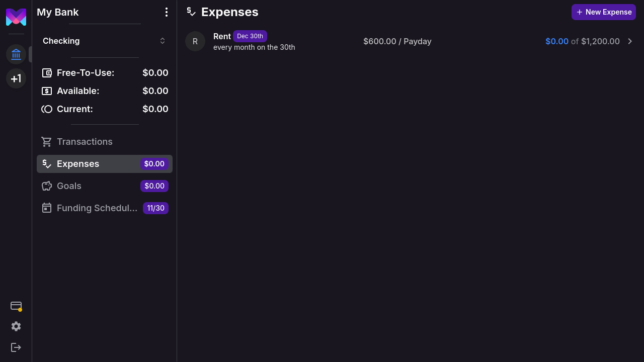The image size is (644, 362).
Task: Expand the Checking account selector
Action: pos(105,41)
